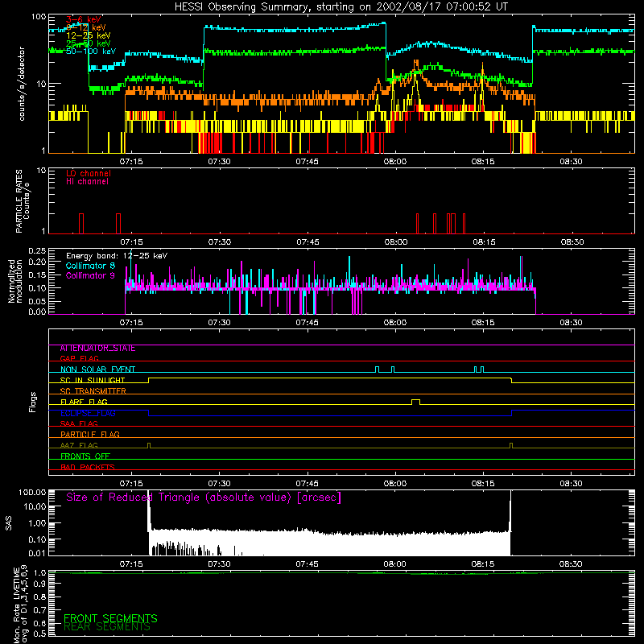Screen dimensions: 644x644
Task: Select the 12-25 keV legend label
Action: point(89,35)
